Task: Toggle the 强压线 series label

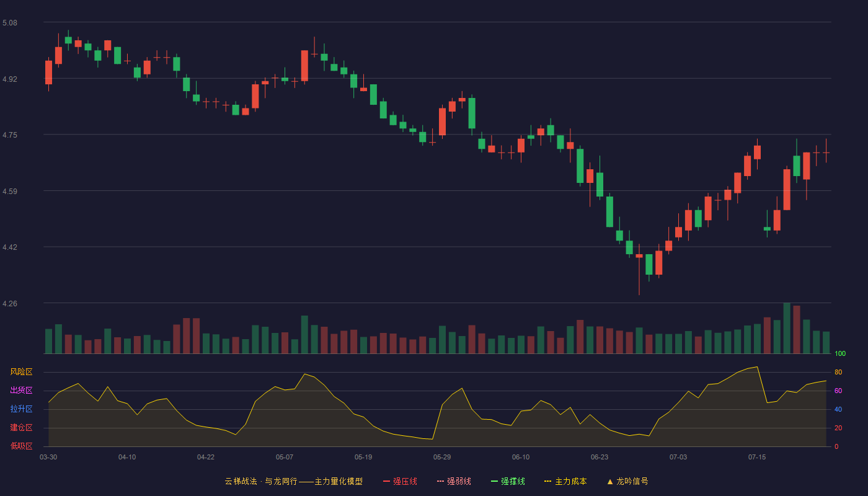Action: coord(405,481)
